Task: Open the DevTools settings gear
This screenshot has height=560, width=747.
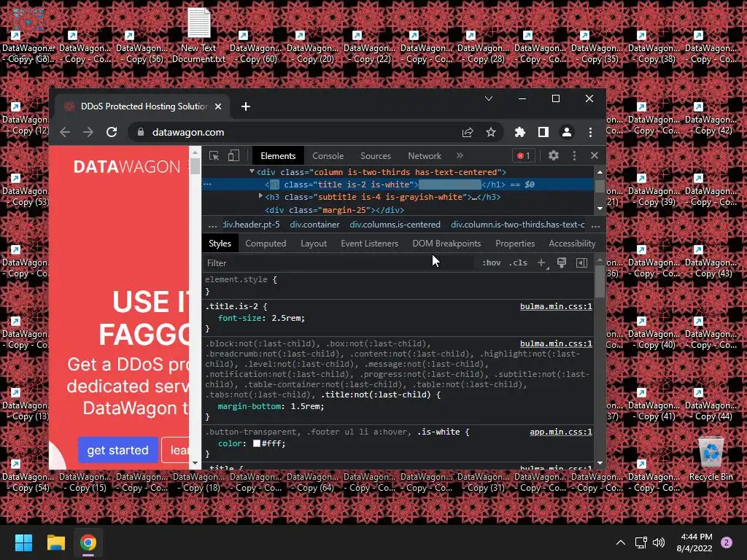Action: coord(553,155)
